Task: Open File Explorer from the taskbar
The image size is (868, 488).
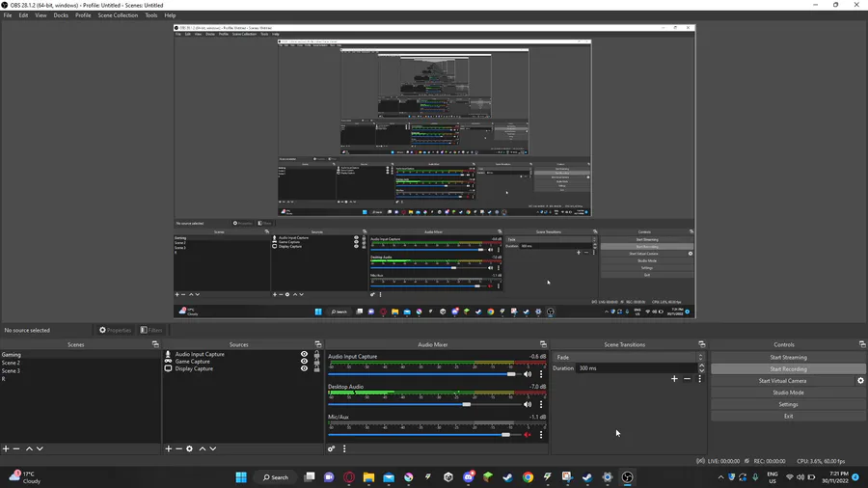Action: tap(368, 477)
